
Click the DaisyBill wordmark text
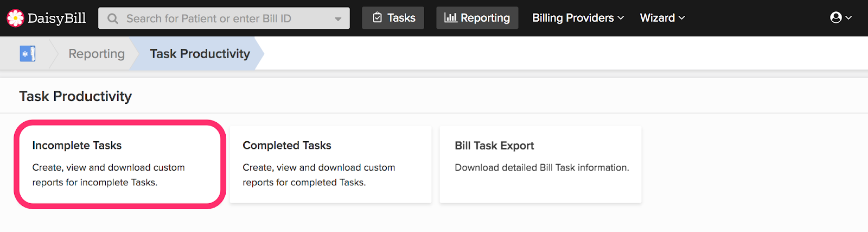point(56,18)
